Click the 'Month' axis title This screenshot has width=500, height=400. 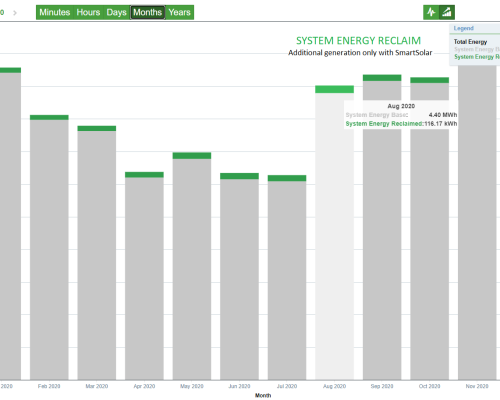pos(263,395)
